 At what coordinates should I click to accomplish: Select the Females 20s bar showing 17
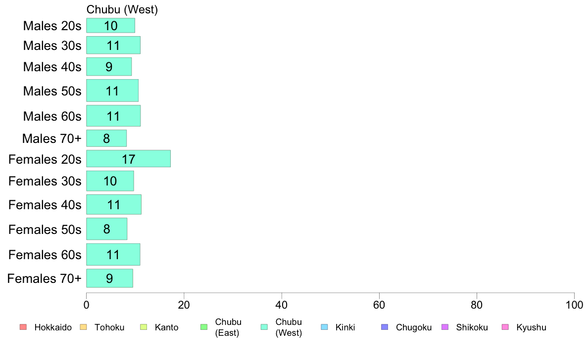[129, 159]
